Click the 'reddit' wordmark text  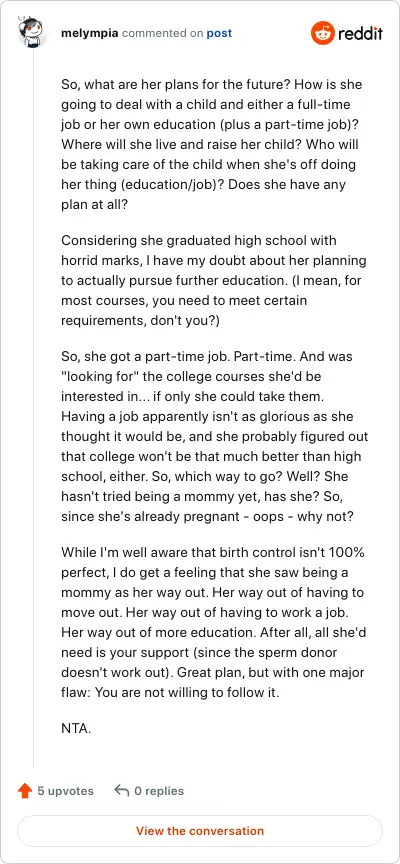pyautogui.click(x=360, y=34)
